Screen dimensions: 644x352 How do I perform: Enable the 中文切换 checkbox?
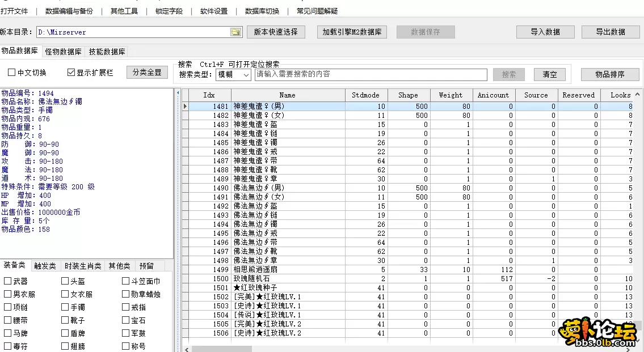10,72
